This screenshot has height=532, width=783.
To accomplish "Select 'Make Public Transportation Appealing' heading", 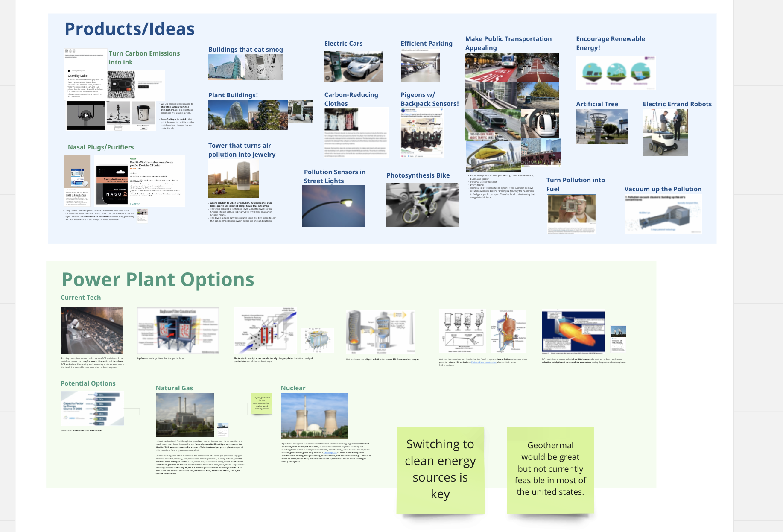I will click(508, 43).
